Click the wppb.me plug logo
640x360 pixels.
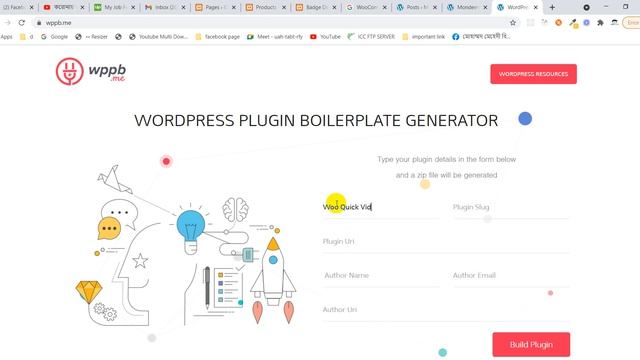coord(90,71)
